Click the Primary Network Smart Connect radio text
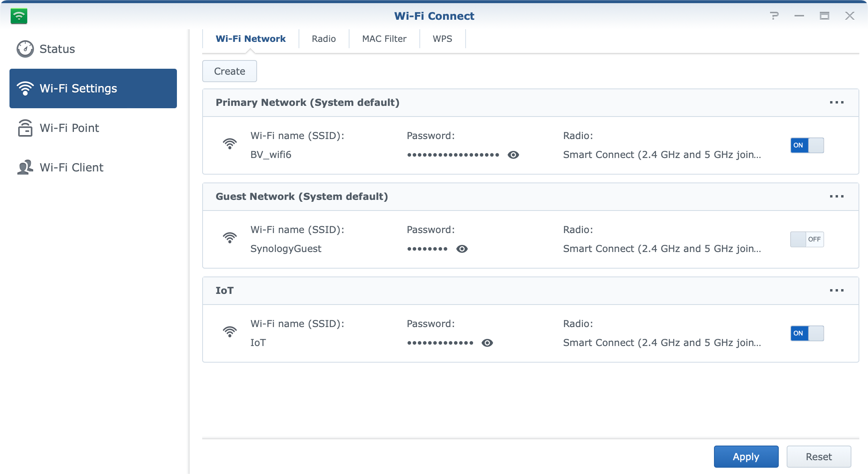 coord(662,155)
